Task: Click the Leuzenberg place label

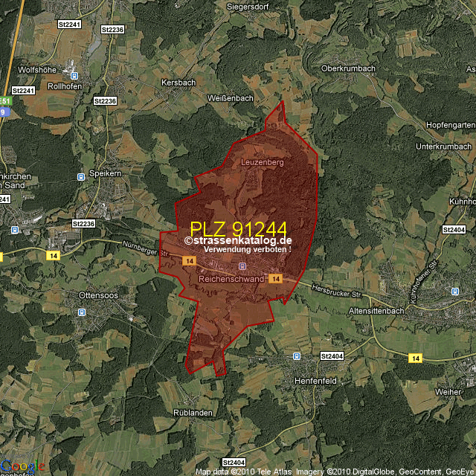Action: point(263,161)
